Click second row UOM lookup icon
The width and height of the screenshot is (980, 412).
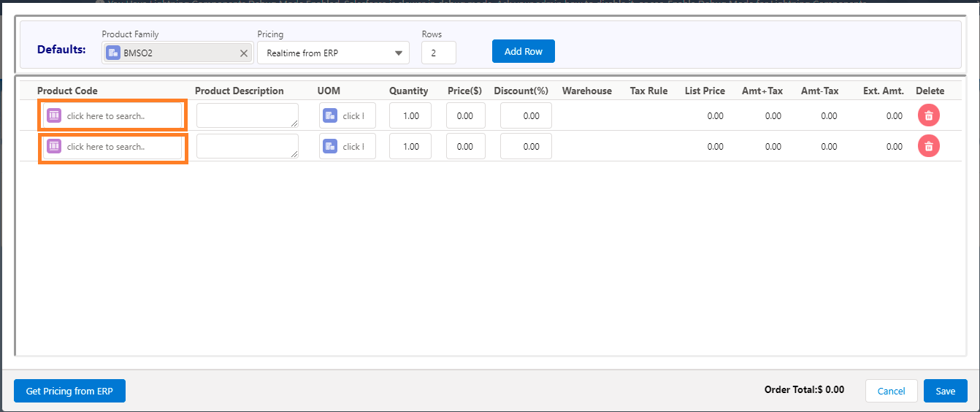pos(330,146)
